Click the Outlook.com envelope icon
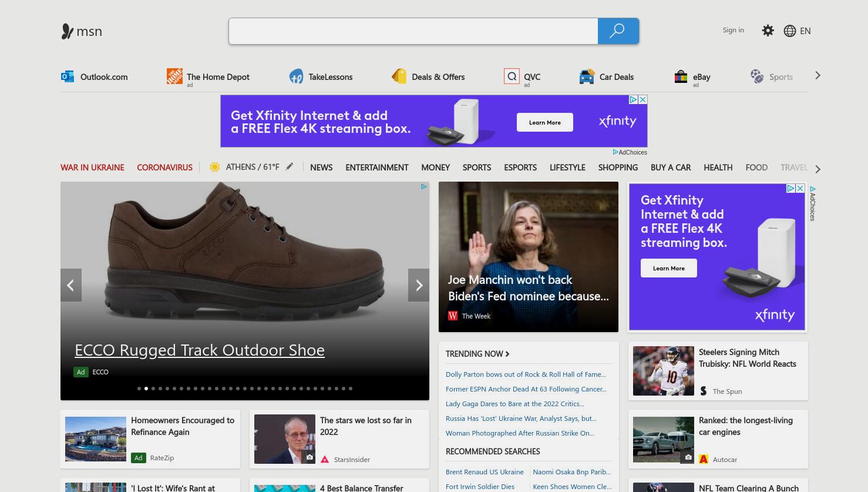Viewport: 868px width, 492px height. [x=68, y=76]
